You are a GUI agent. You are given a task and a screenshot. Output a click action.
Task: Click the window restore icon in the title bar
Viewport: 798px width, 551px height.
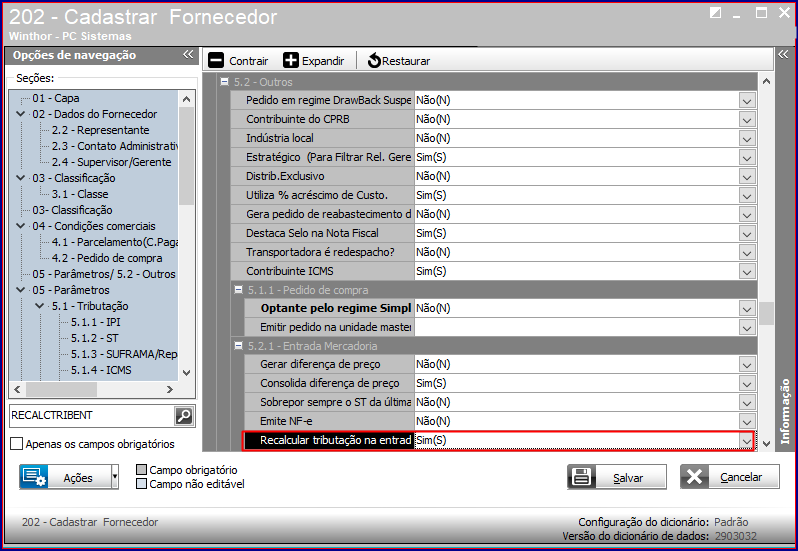pos(716,13)
